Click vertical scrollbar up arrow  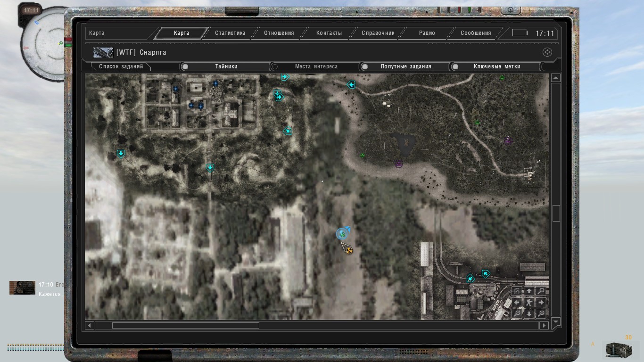pos(556,78)
